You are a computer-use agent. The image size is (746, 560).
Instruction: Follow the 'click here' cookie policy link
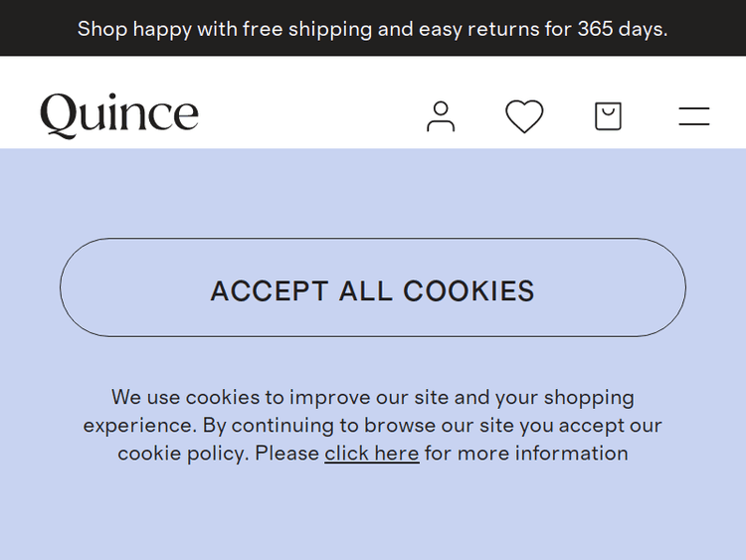[371, 454]
